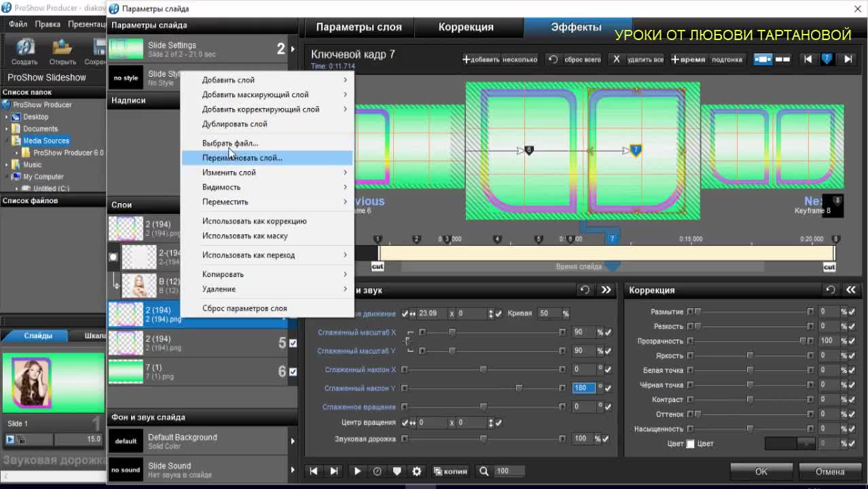868x489 pixels.
Task: Copy correction settings backward with double arrow
Action: coord(851,290)
